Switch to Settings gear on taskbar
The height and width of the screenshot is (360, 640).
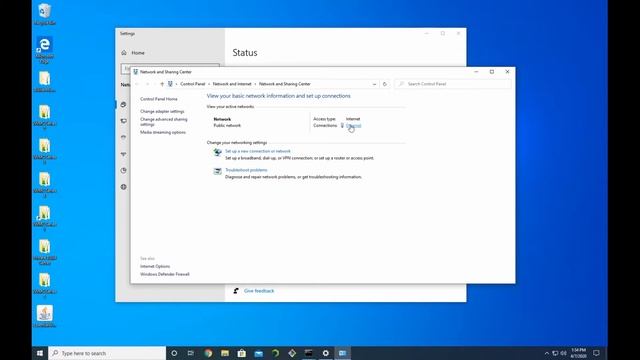tap(325, 353)
